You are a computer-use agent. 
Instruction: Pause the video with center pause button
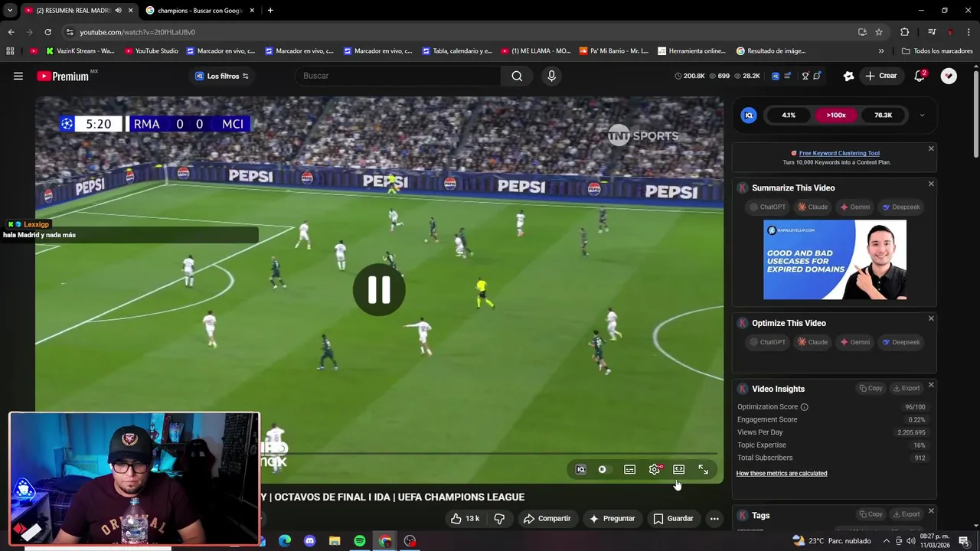click(x=379, y=290)
